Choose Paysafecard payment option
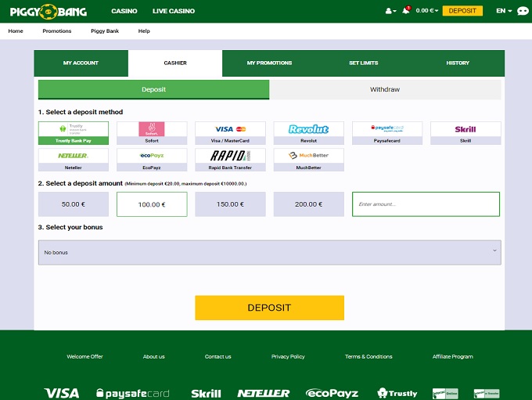The height and width of the screenshot is (400, 532). (387, 132)
